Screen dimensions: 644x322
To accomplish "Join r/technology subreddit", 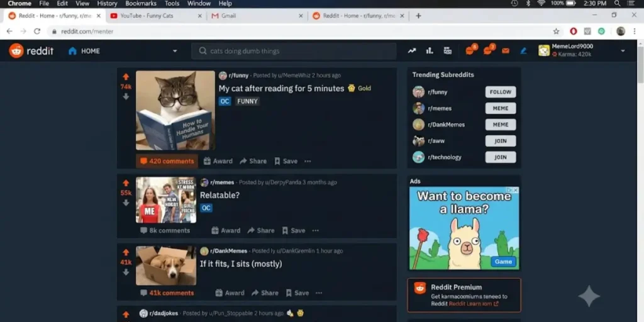I will [500, 157].
